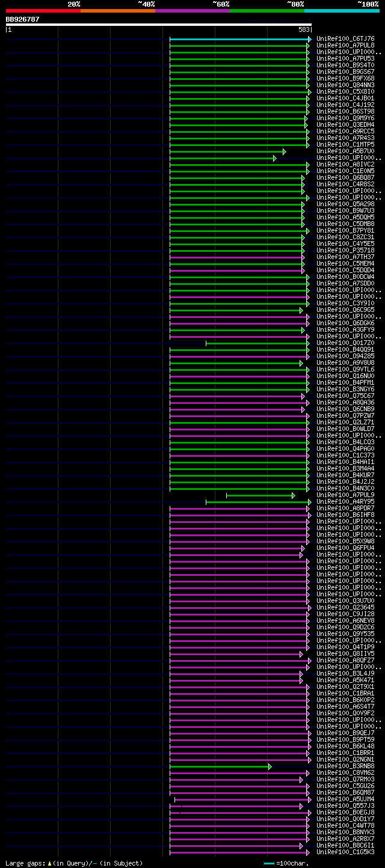Select the UniRef100_A7R4S3 entry
This screenshot has width=385, height=868.
(x=345, y=138)
